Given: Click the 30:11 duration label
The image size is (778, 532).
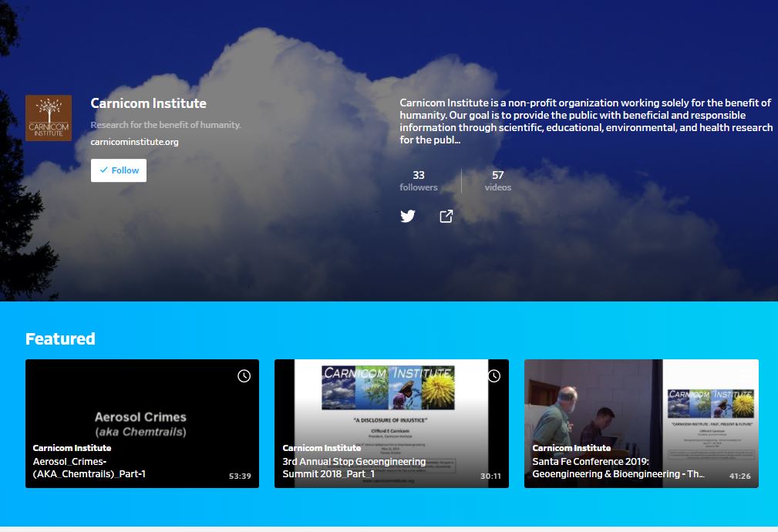Looking at the screenshot, I should click(490, 476).
